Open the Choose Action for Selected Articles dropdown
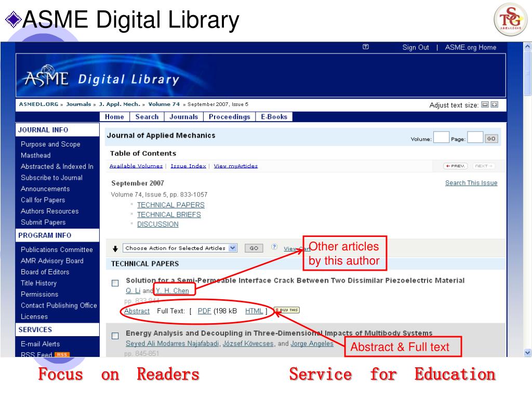The width and height of the screenshot is (532, 399). [x=180, y=248]
